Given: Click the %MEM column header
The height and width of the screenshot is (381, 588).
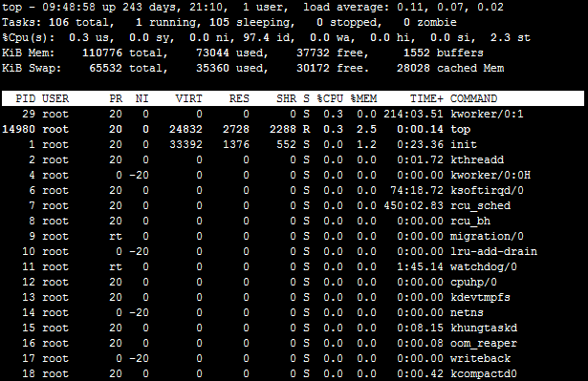Looking at the screenshot, I should pyautogui.click(x=363, y=98).
